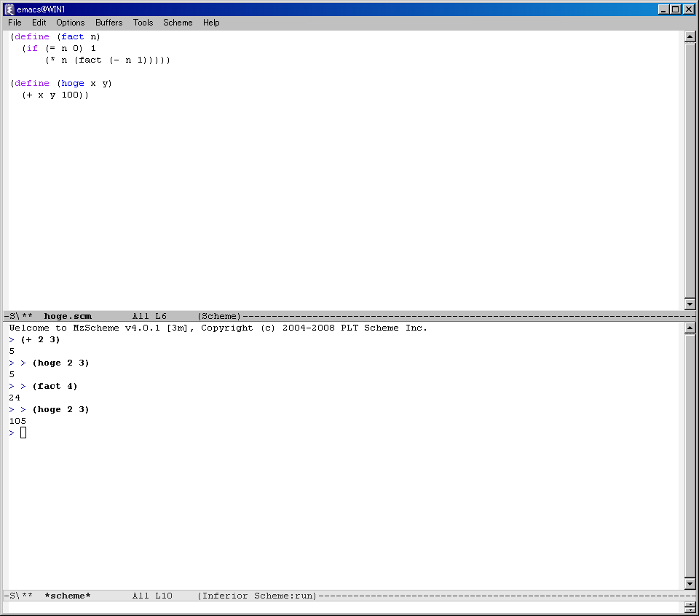Click minibuffer scroll arrows at bottom right
The height and width of the screenshot is (616, 699).
pyautogui.click(x=690, y=607)
